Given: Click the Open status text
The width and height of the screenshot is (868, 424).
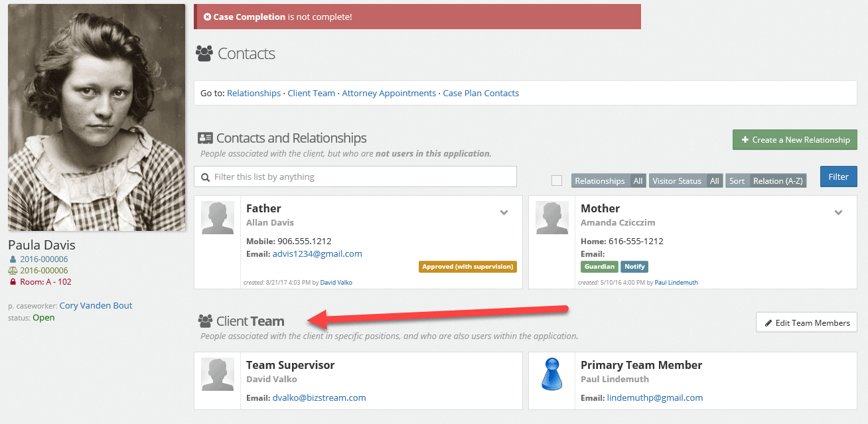Looking at the screenshot, I should pos(44,318).
